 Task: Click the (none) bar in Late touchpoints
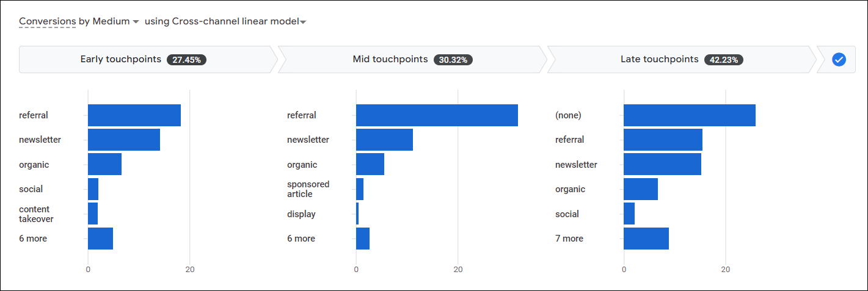coord(690,115)
